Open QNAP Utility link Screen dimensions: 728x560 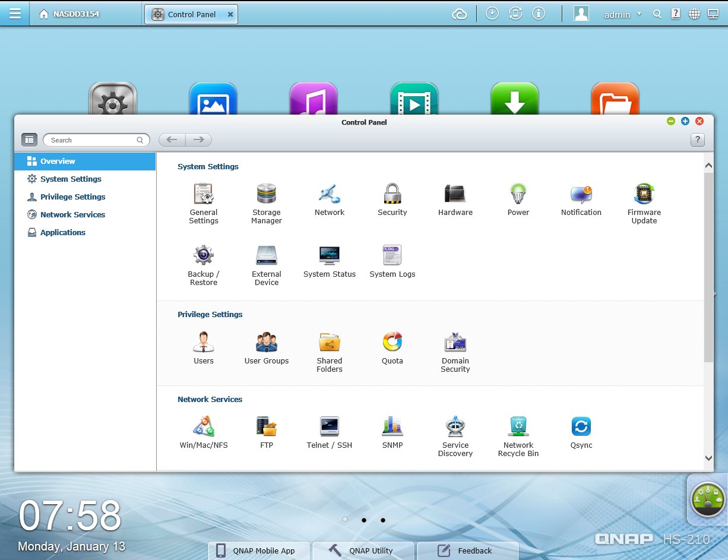pyautogui.click(x=363, y=550)
